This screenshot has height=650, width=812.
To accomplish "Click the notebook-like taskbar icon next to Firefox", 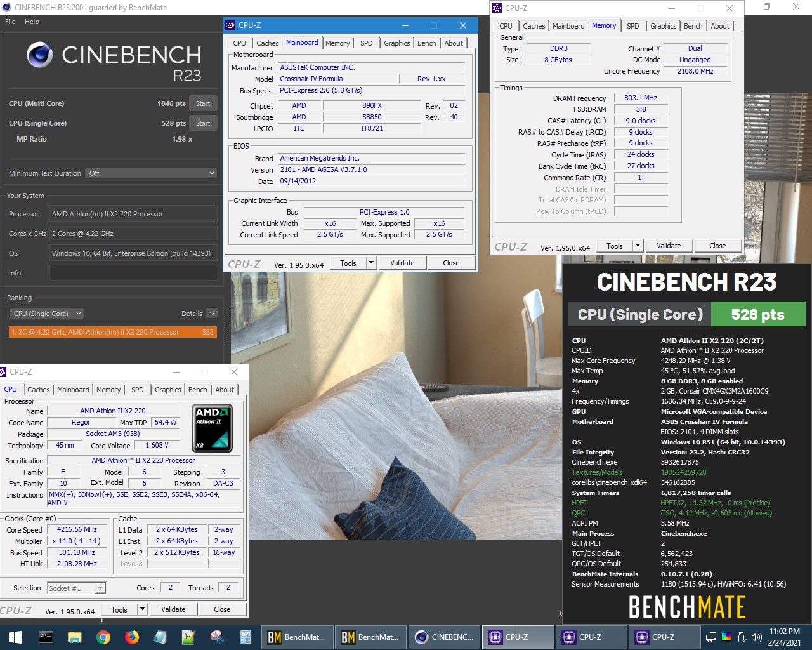I will tap(160, 637).
